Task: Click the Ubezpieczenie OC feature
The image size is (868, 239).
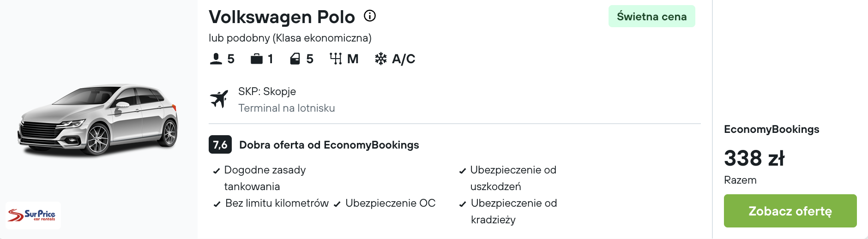Action: click(x=390, y=203)
